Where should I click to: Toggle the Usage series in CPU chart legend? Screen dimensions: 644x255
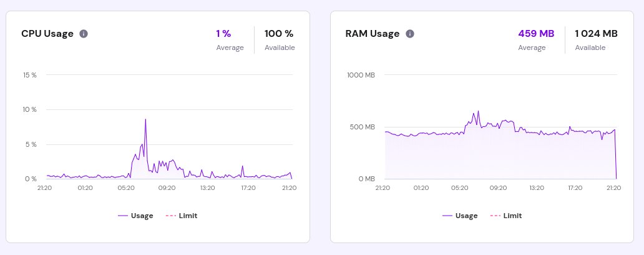135,216
